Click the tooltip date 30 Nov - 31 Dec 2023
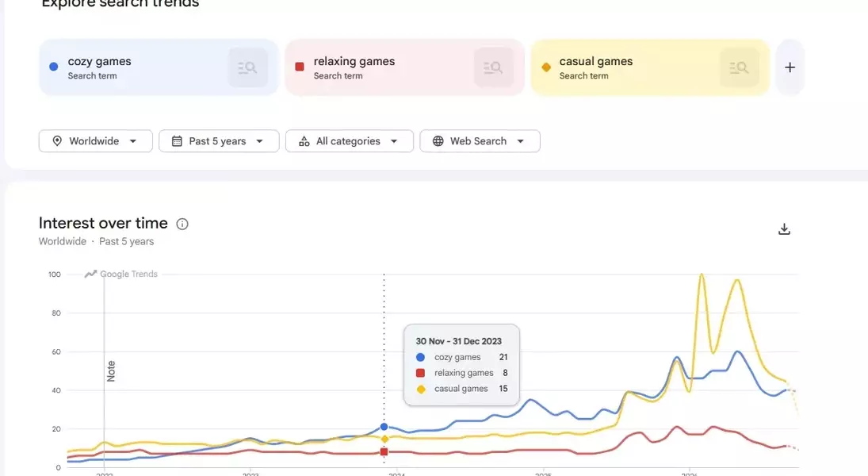Screen dimensions: 868x476 tap(459, 341)
